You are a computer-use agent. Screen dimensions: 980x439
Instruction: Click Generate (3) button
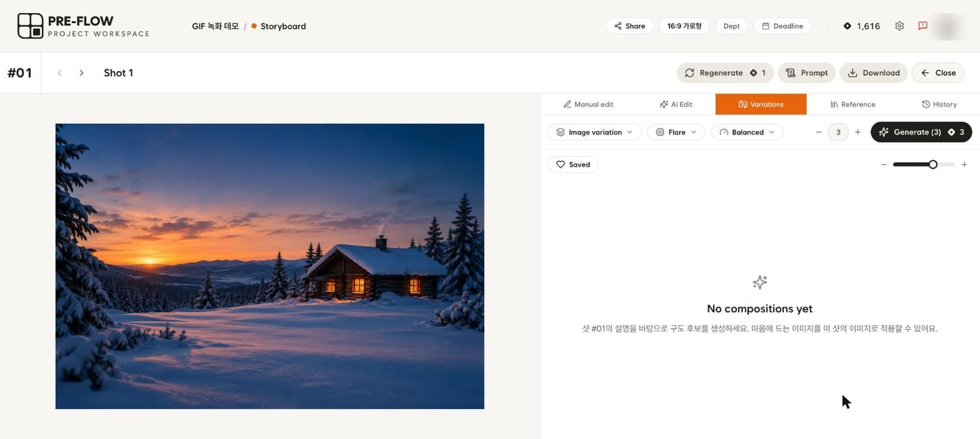(921, 132)
